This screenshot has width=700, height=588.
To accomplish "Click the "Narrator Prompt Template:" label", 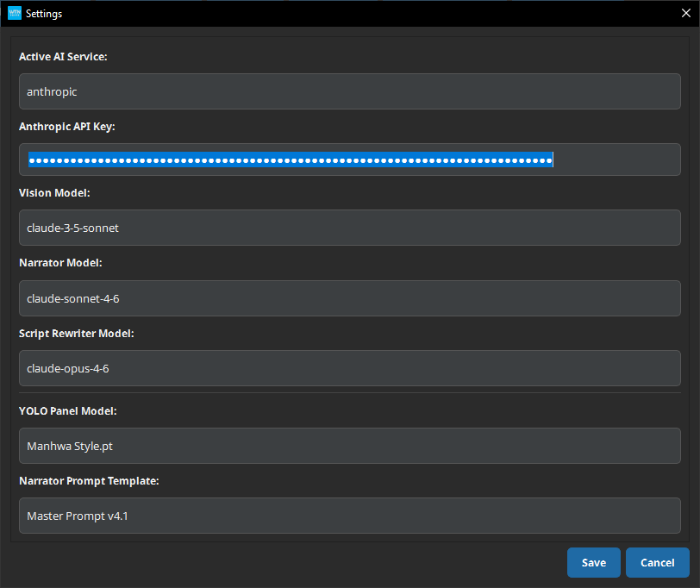I will point(88,480).
